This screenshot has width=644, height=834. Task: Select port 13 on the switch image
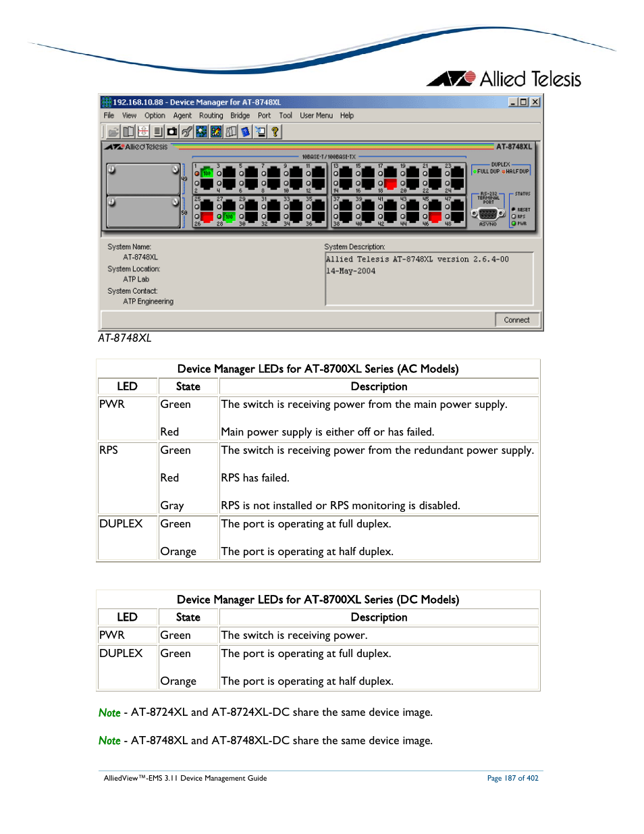(x=346, y=173)
